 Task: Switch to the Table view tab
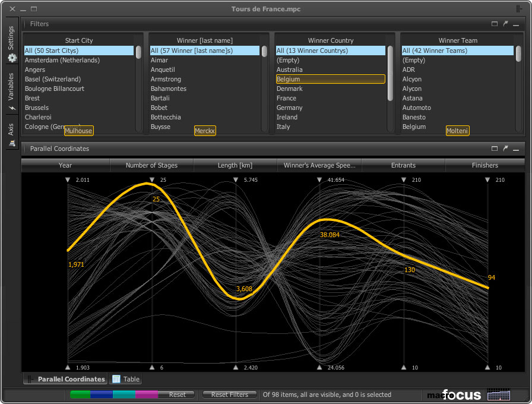click(125, 379)
